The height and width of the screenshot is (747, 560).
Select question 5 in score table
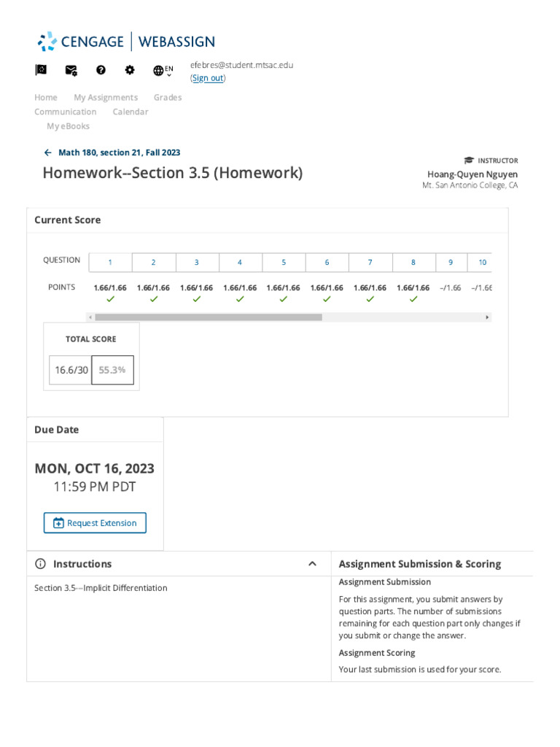tap(284, 263)
